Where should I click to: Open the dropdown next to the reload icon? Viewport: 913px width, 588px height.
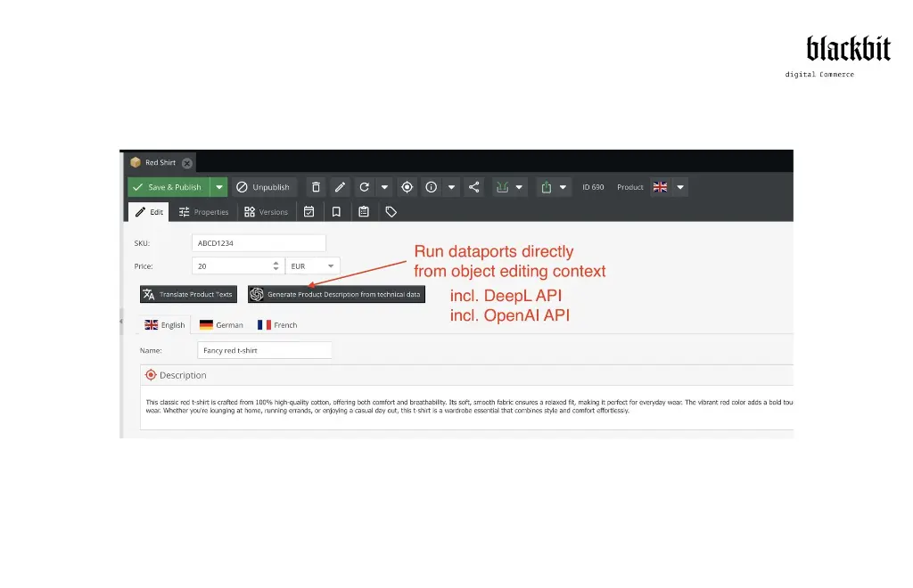click(x=384, y=187)
